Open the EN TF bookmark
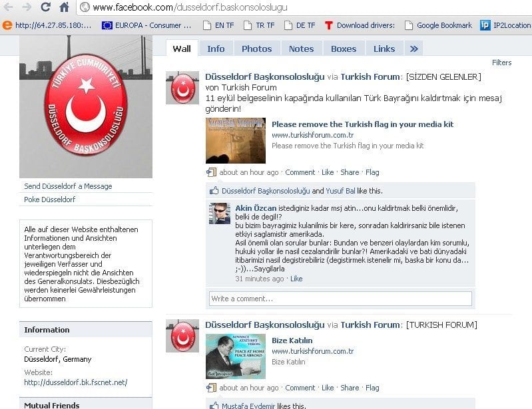This screenshot has width=532, height=409. [x=218, y=25]
